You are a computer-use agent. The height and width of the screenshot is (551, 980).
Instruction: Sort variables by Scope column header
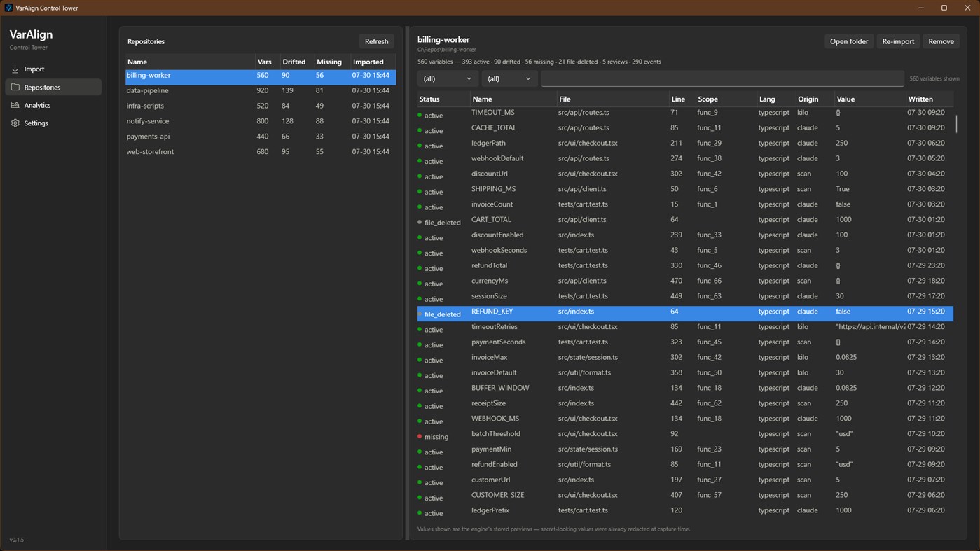pos(726,99)
